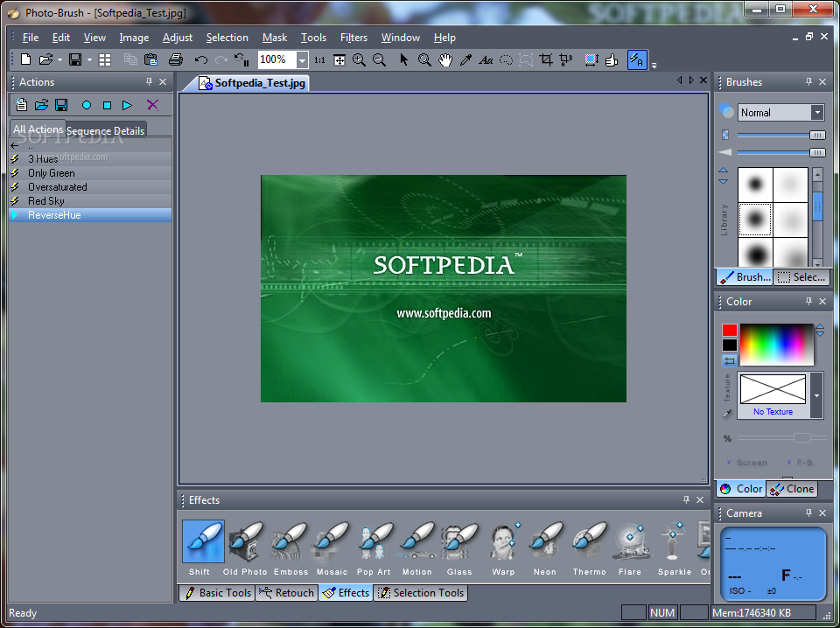Click the Paste clipboard icon
The image size is (840, 628).
[151, 59]
